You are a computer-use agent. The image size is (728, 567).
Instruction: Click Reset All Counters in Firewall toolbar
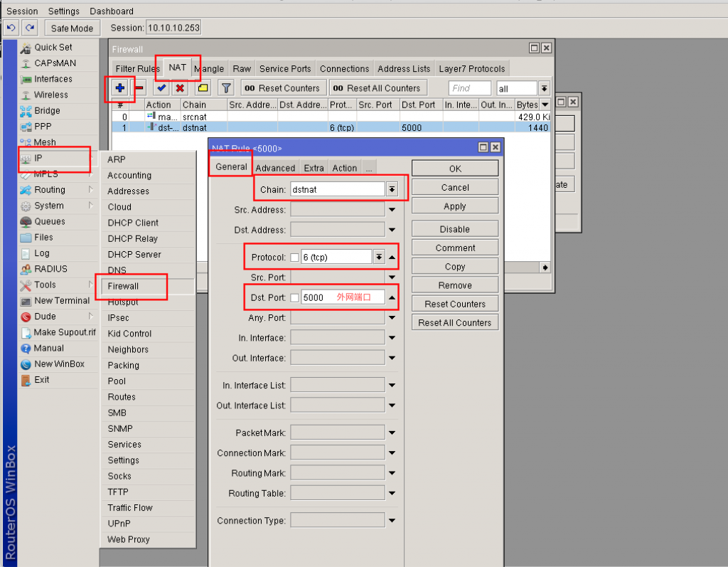(377, 88)
